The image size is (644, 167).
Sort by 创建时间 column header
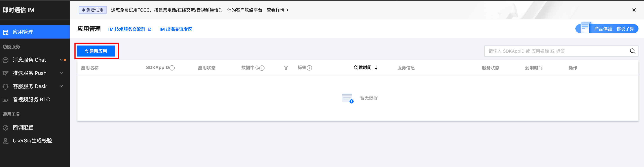tap(363, 68)
